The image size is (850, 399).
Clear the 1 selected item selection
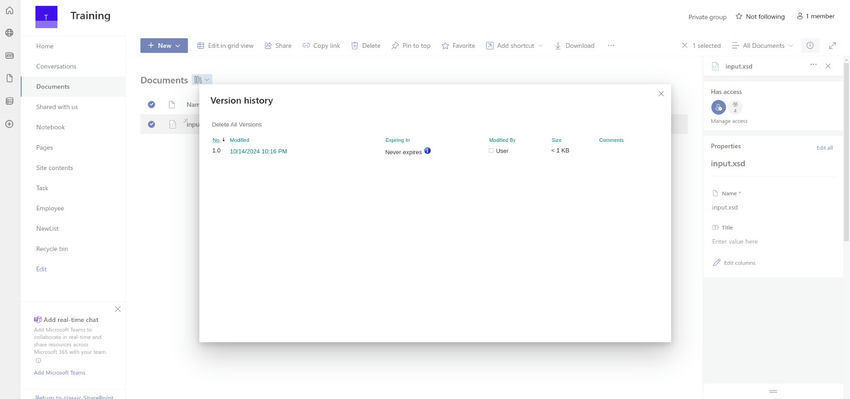(x=685, y=46)
